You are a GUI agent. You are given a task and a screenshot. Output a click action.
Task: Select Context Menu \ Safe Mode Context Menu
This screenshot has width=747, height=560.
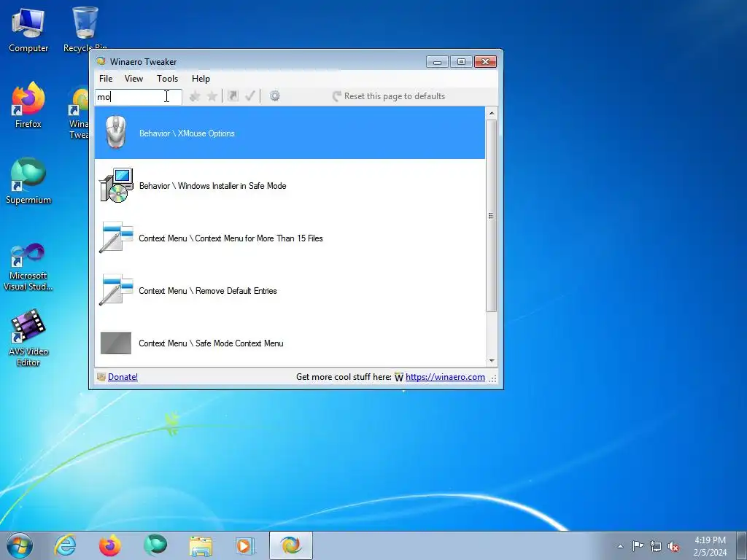pos(290,343)
